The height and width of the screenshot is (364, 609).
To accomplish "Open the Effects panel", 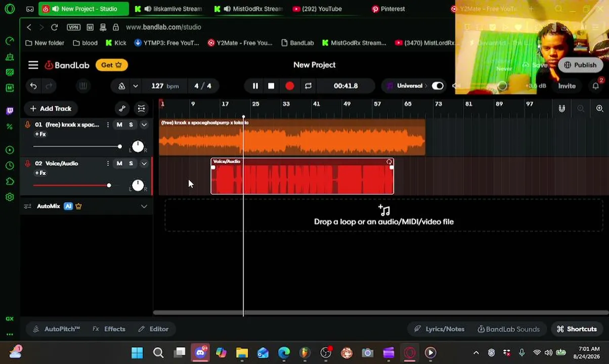I will click(109, 329).
